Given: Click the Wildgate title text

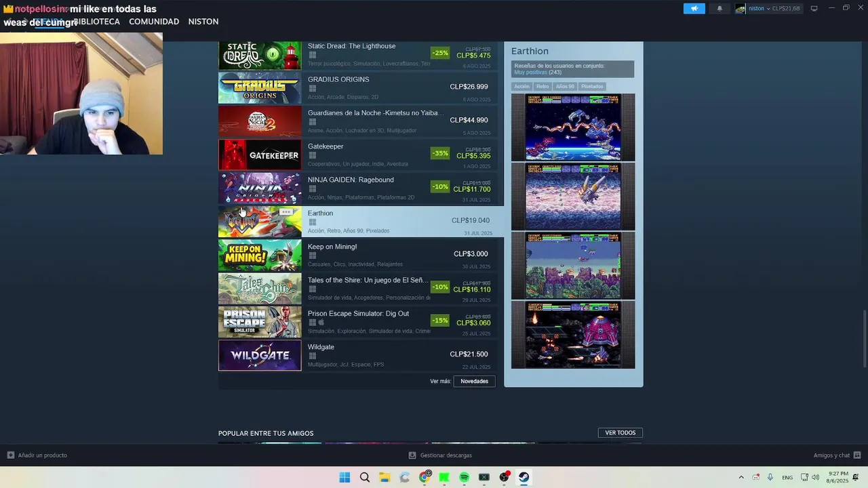Looking at the screenshot, I should [x=321, y=347].
